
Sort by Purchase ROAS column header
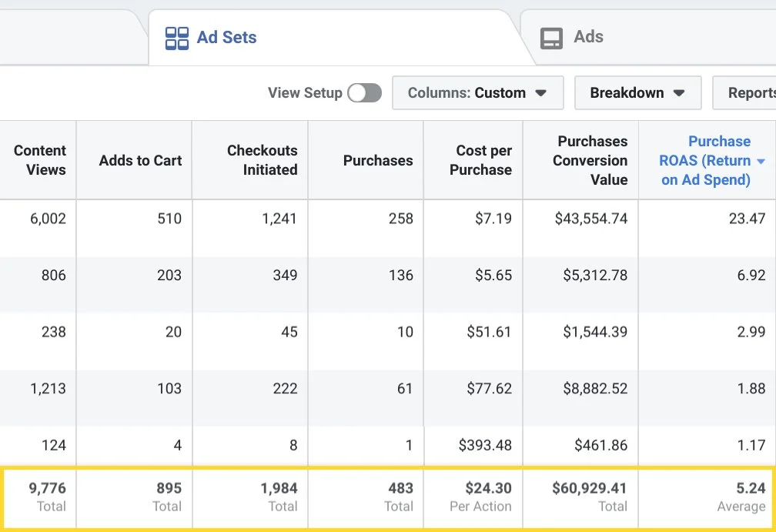pyautogui.click(x=705, y=161)
